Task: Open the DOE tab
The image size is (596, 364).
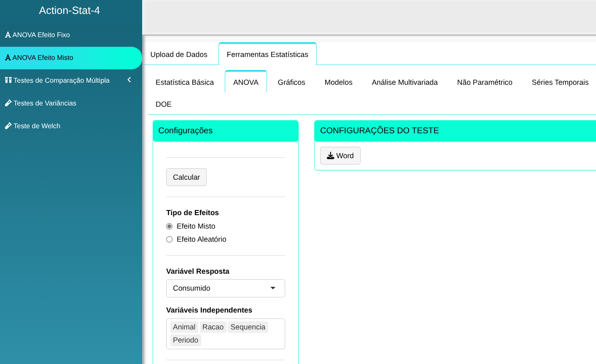Action: [164, 104]
